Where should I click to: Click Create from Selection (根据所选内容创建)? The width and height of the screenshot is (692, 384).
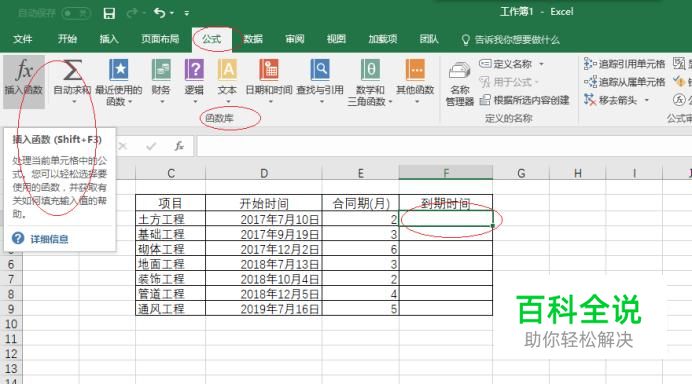pyautogui.click(x=525, y=100)
